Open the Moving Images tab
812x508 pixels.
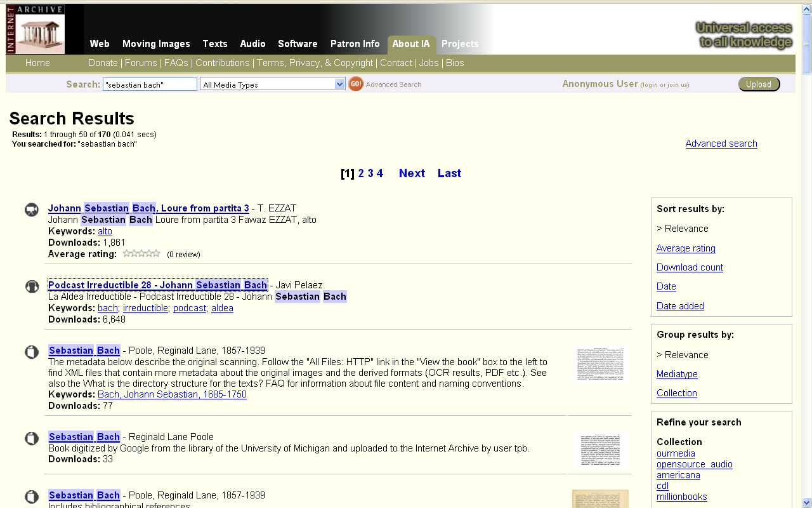pos(156,44)
